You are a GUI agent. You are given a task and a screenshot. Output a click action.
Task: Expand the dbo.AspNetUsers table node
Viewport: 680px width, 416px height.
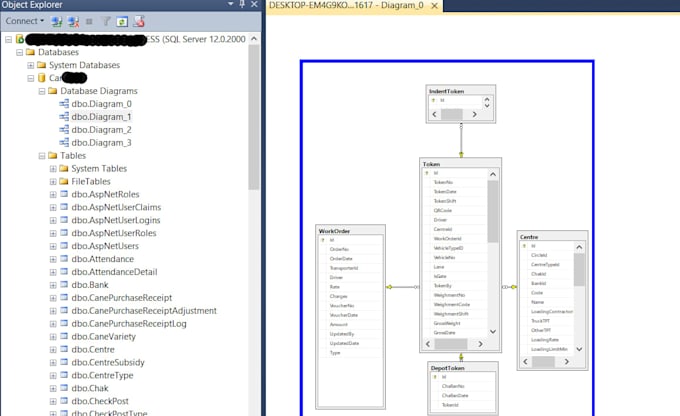[52, 246]
